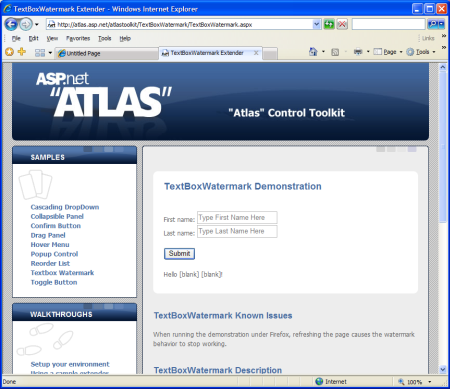Switch to the Untitled Page tab

(106, 53)
